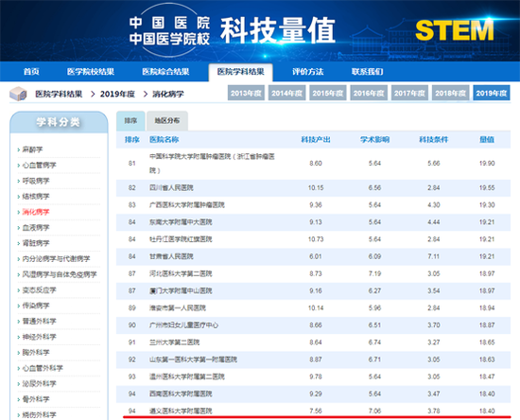Viewport: 520px width, 420px height.
Task: Switch to the 2017年度 year button
Action: pyautogui.click(x=409, y=93)
